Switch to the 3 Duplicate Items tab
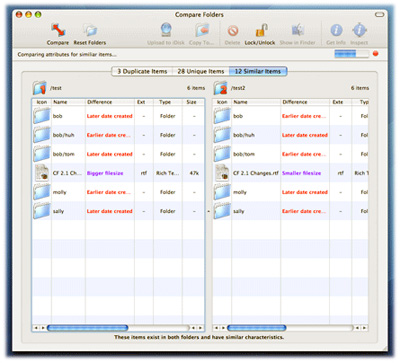The width and height of the screenshot is (400, 363). coord(142,71)
